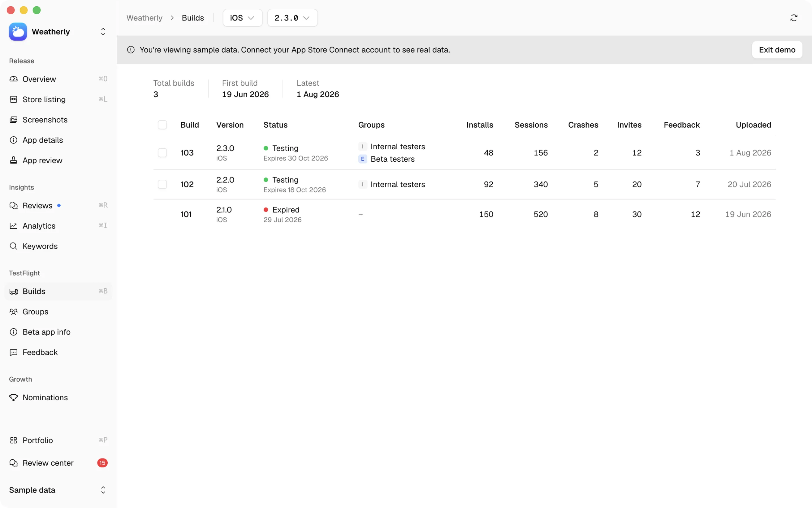Click the App details info icon

tap(13, 140)
